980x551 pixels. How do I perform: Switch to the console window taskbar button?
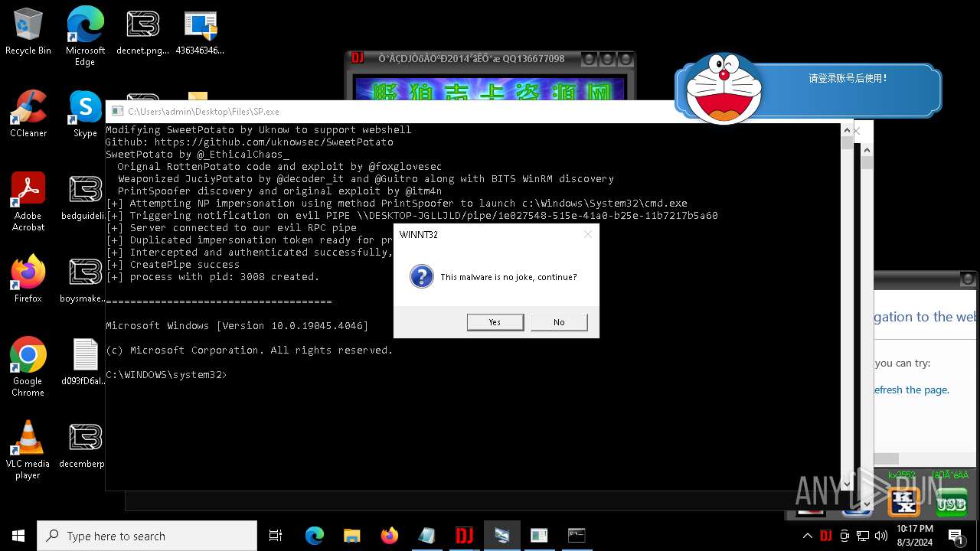(577, 536)
